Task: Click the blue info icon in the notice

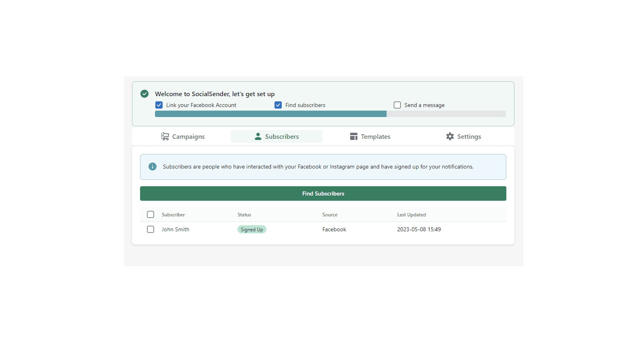Action: pos(153,167)
